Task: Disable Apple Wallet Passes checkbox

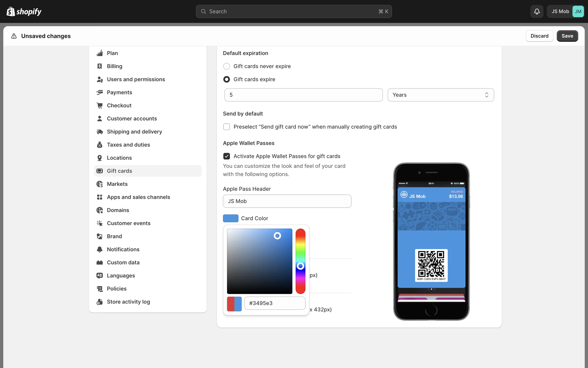Action: coord(227,156)
